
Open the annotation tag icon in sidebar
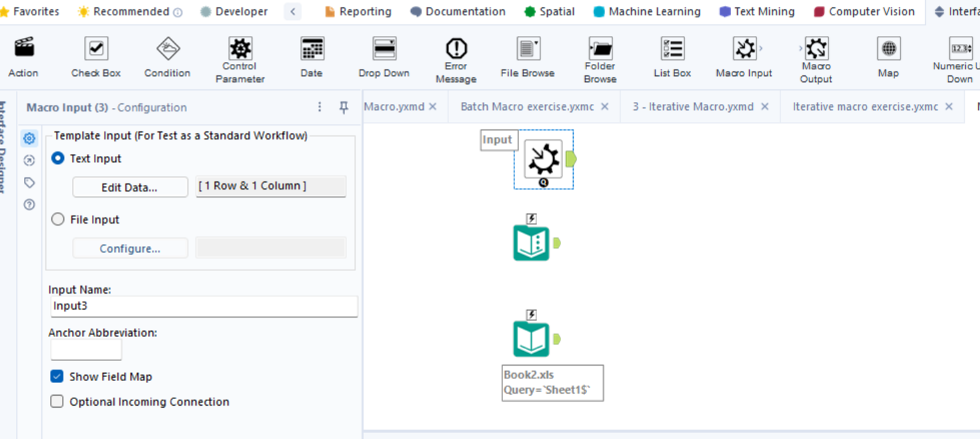click(x=29, y=182)
